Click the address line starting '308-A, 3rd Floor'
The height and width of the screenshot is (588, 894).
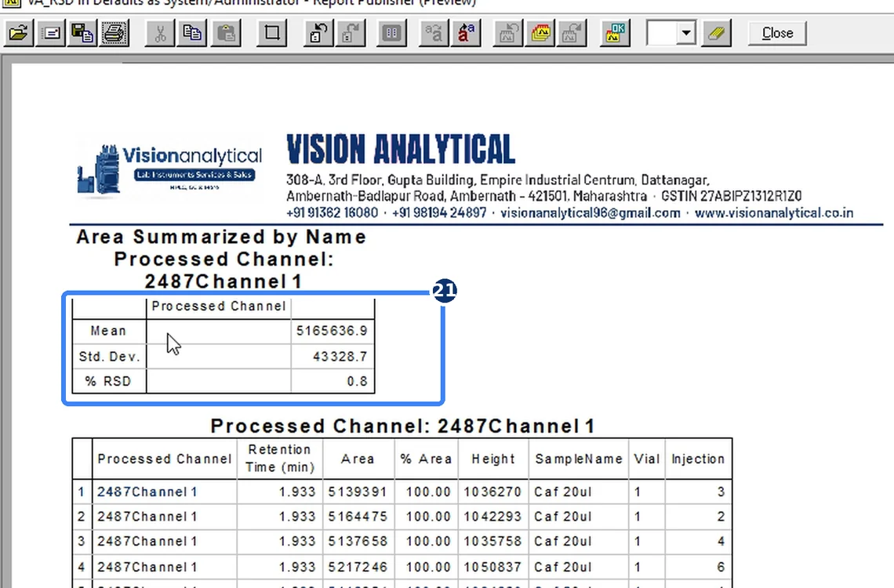498,180
